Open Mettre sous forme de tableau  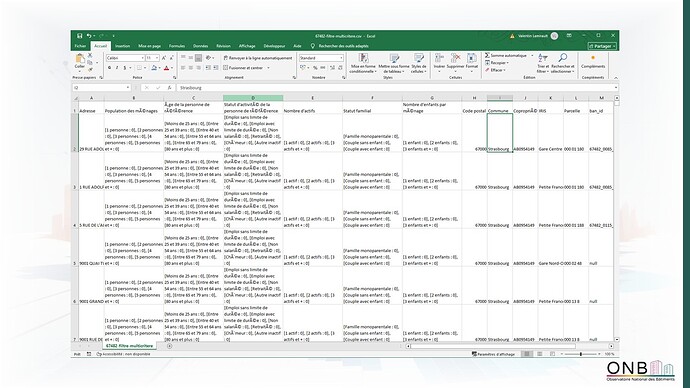coord(394,63)
